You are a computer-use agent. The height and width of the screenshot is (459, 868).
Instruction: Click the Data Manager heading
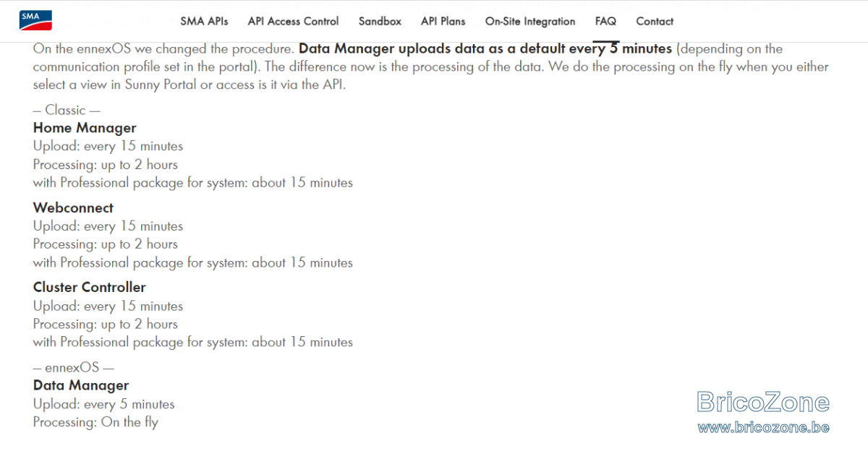click(x=81, y=385)
